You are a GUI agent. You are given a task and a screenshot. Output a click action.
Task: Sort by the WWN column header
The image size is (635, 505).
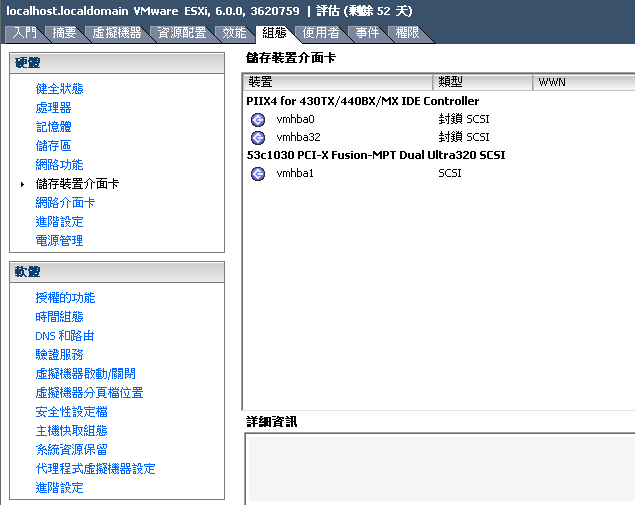584,82
